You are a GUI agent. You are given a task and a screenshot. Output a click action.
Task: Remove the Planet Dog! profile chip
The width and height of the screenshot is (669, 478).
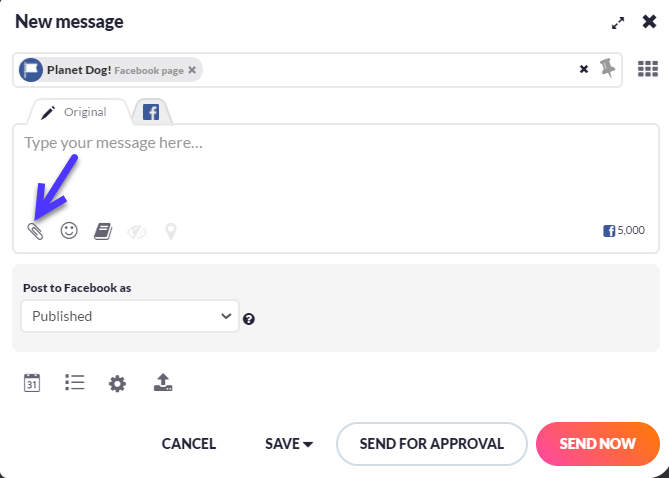click(x=192, y=70)
